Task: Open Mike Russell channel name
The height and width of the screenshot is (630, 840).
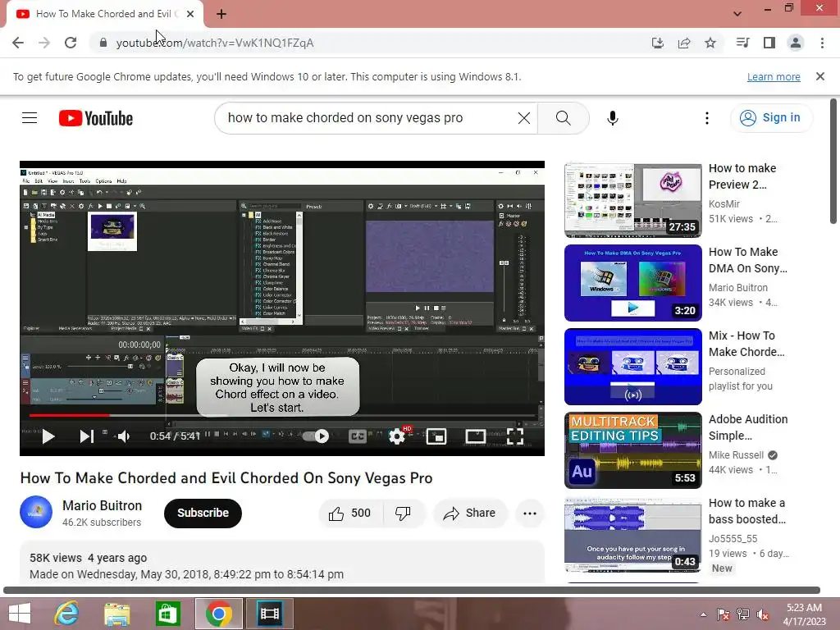Action: pyautogui.click(x=736, y=454)
